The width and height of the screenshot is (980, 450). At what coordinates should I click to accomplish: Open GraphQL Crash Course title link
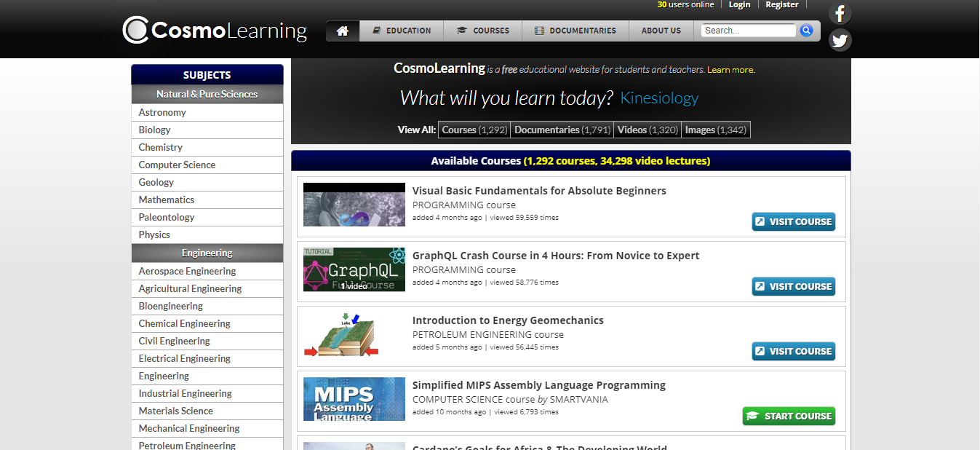(x=556, y=256)
